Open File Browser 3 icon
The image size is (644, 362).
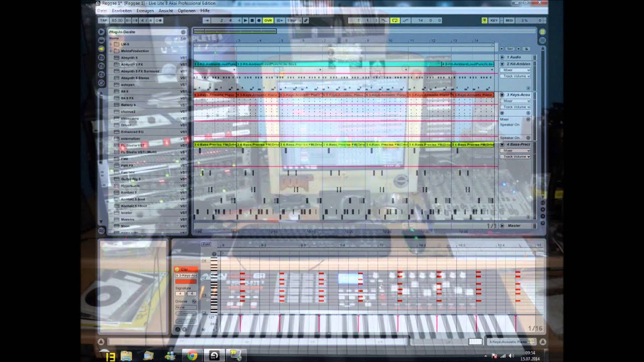click(102, 74)
